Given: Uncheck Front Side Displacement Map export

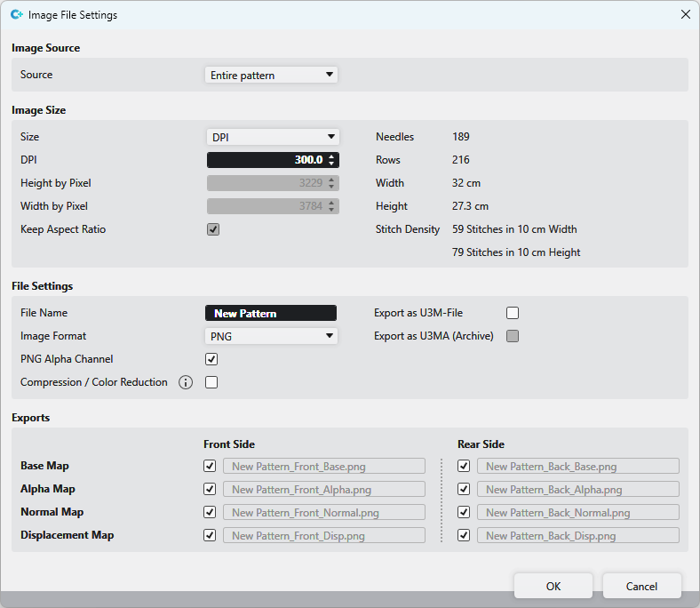Looking at the screenshot, I should pos(210,535).
